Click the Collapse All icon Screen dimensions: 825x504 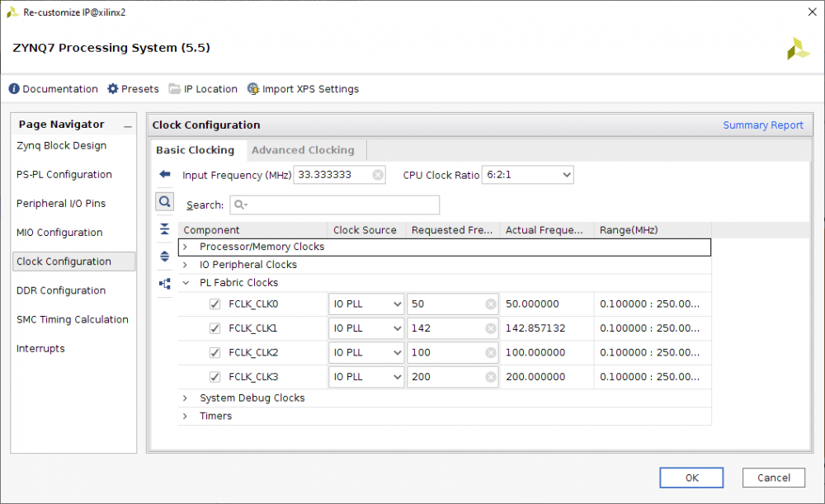pos(165,229)
